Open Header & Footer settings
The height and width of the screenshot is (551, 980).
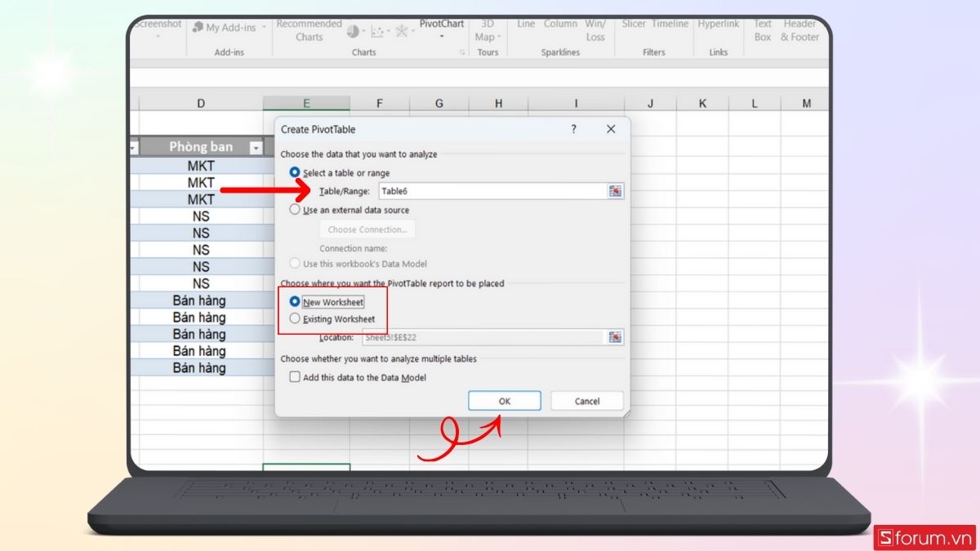799,29
